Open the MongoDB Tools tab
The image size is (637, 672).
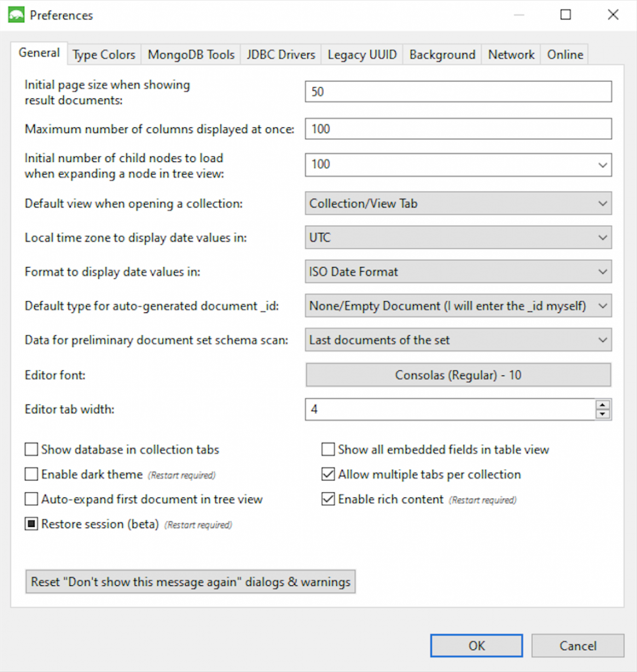click(x=191, y=54)
